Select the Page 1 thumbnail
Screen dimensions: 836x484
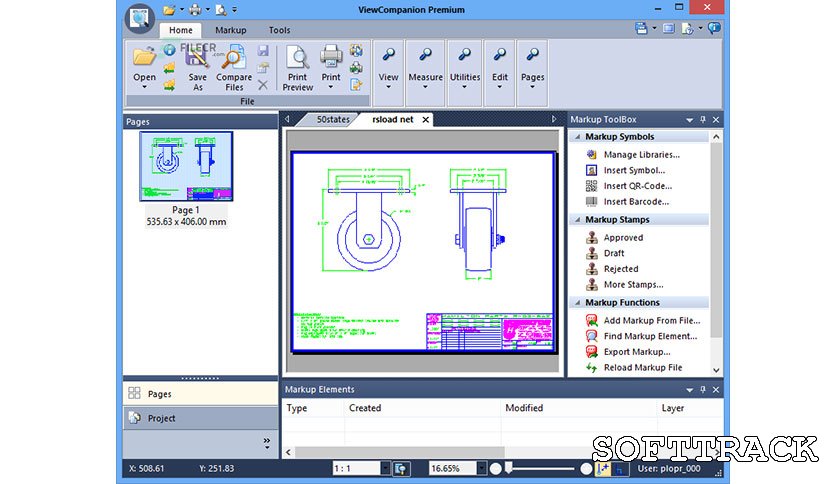[185, 166]
